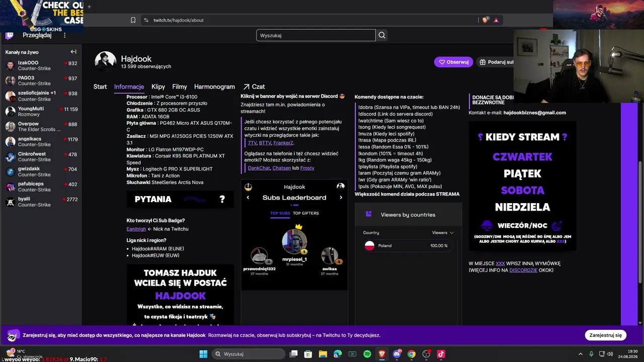The height and width of the screenshot is (362, 644).
Task: Open the Twitch home logo
Action: pos(9,35)
